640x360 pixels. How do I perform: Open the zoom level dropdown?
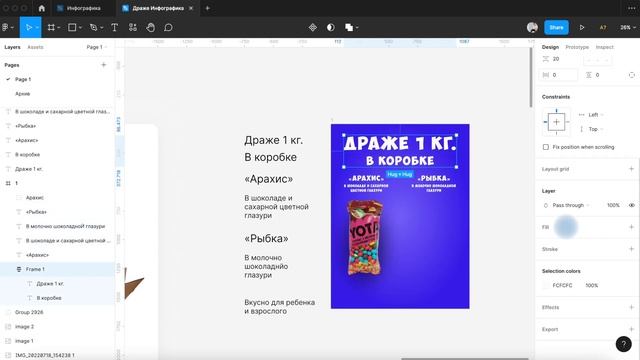click(628, 27)
